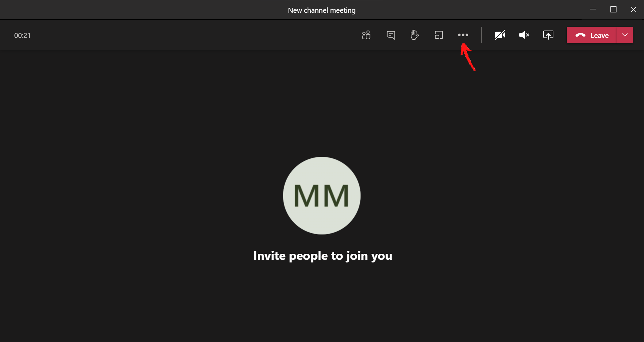The height and width of the screenshot is (342, 644).
Task: Open the share content tray
Action: (548, 35)
